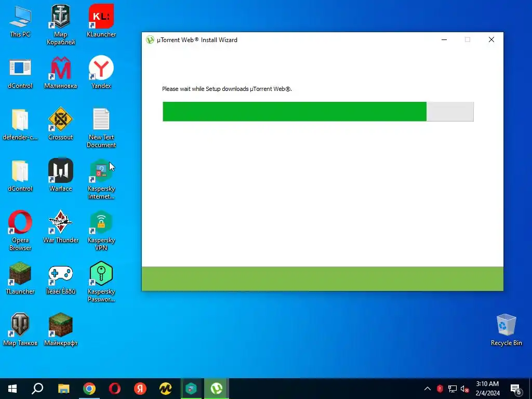Launch TLauncher desktop shortcut
532x399 pixels.
coord(20,278)
